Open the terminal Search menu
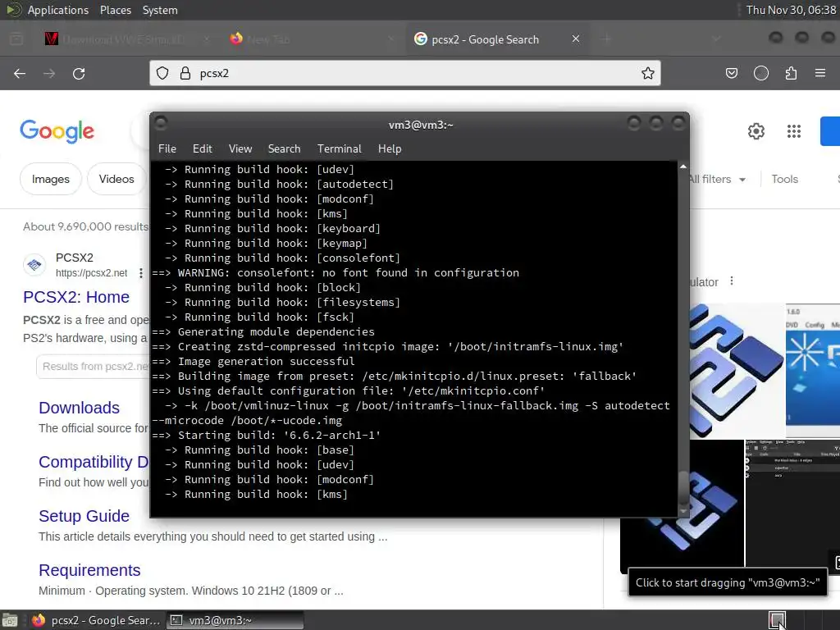The width and height of the screenshot is (840, 630). (284, 149)
